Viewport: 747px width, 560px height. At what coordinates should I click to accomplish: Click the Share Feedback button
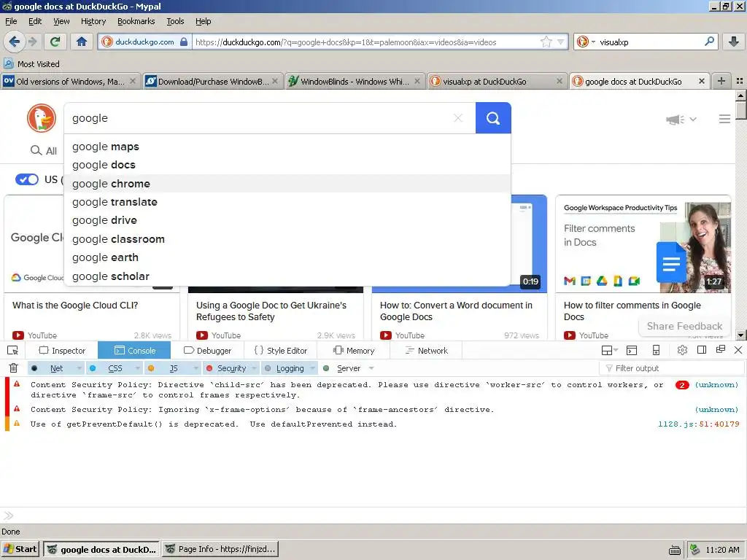tap(684, 326)
